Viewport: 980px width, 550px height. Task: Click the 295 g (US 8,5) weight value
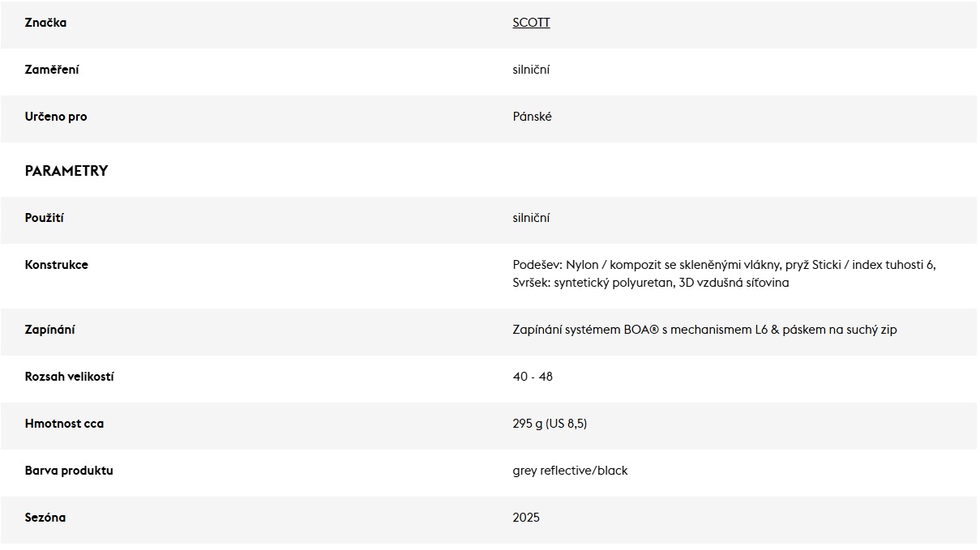coord(550,424)
